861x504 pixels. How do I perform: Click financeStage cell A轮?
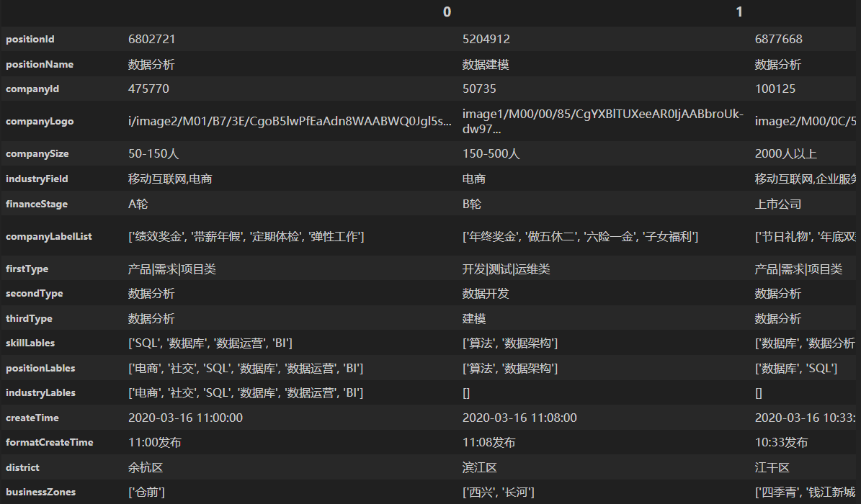click(x=138, y=204)
